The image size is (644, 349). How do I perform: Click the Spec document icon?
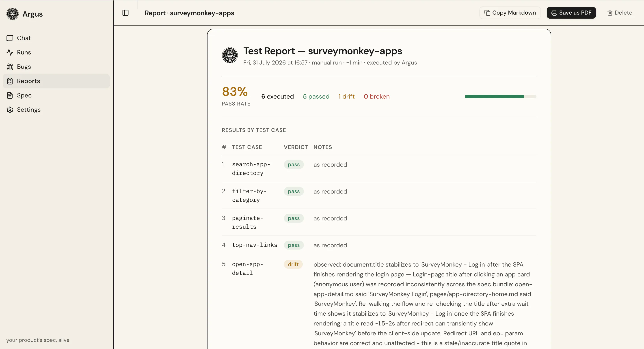coord(10,95)
